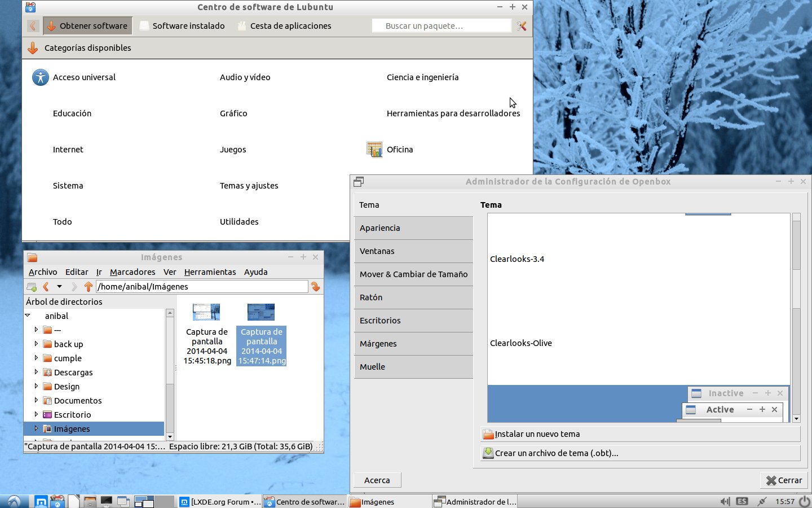This screenshot has width=812, height=508.
Task: Click the Buscar un paquete search field
Action: coord(442,26)
